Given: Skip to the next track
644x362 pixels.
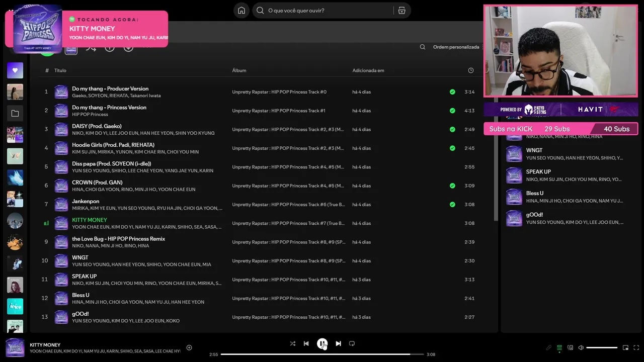Looking at the screenshot, I should [338, 343].
